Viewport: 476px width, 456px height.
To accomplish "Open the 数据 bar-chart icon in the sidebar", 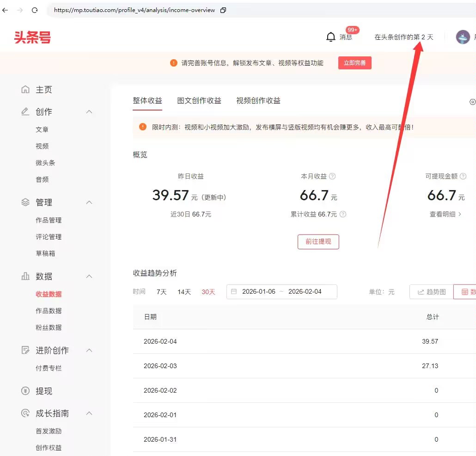I will (x=25, y=276).
